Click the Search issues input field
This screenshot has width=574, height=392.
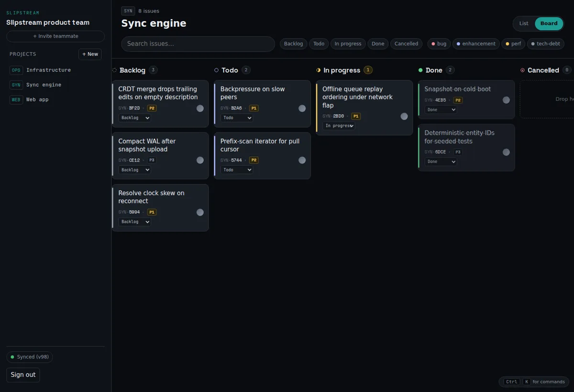[198, 44]
